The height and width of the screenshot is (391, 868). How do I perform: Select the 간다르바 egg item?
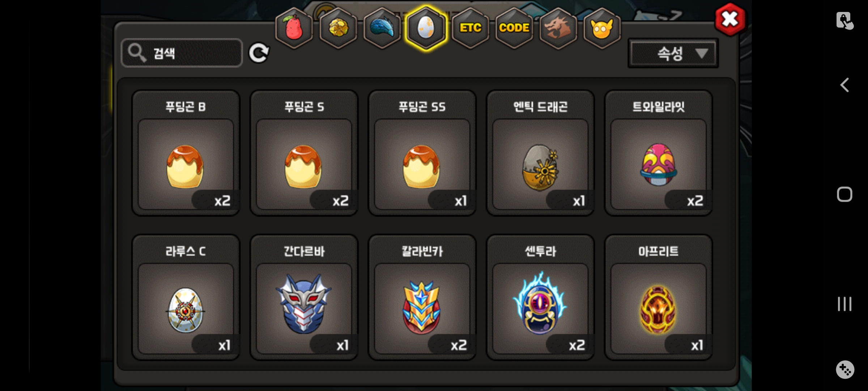click(304, 298)
